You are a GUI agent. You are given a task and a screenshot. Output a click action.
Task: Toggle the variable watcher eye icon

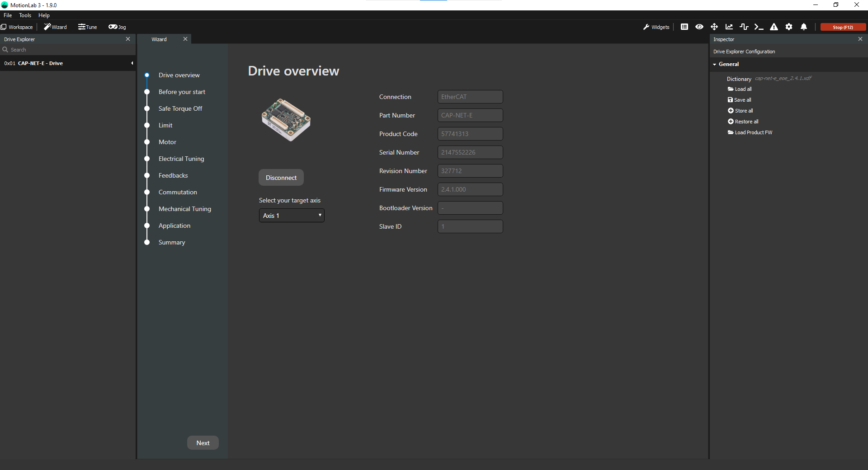tap(699, 27)
